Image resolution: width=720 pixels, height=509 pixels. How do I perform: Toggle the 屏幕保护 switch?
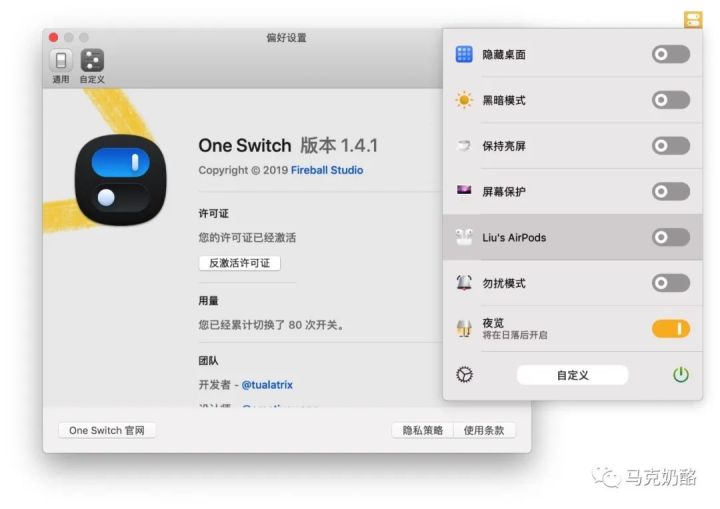[x=671, y=191]
